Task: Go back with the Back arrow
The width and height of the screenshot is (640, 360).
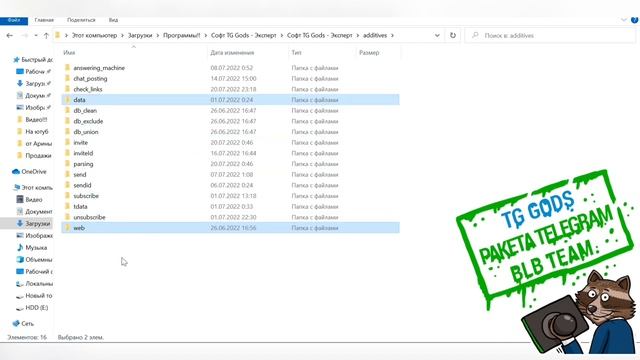Action: 9,36
